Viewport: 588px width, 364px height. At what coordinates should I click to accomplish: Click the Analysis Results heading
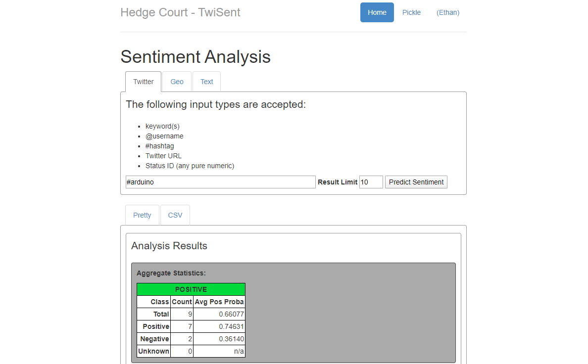coord(169,246)
